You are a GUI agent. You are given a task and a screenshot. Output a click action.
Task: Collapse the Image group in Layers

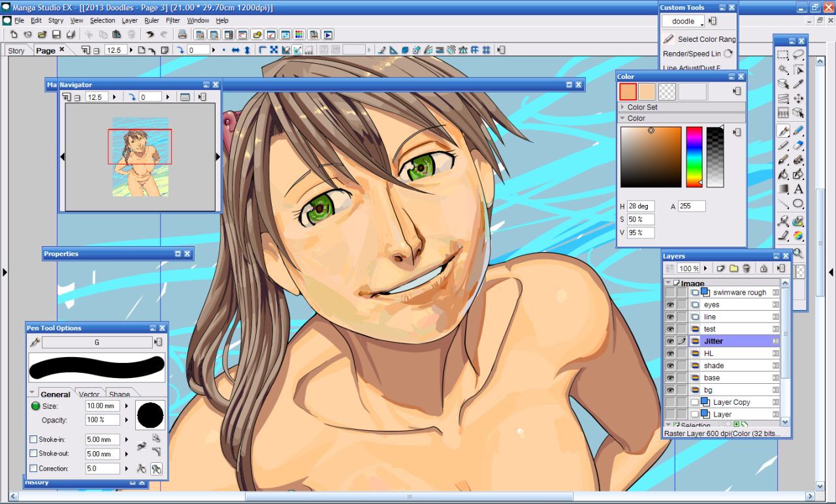pyautogui.click(x=668, y=283)
